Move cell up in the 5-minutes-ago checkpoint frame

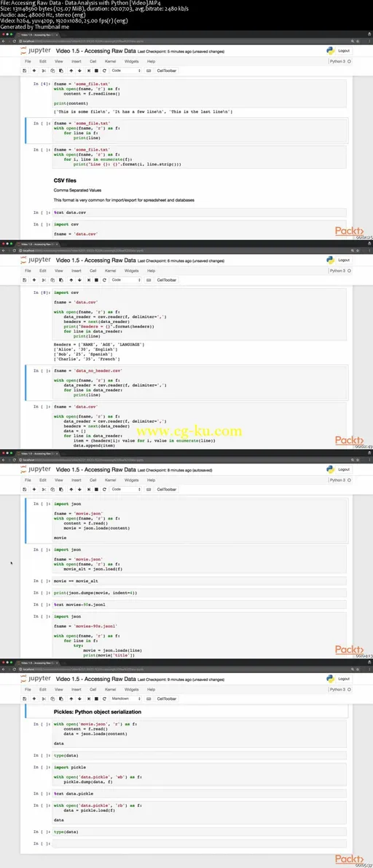71,71
